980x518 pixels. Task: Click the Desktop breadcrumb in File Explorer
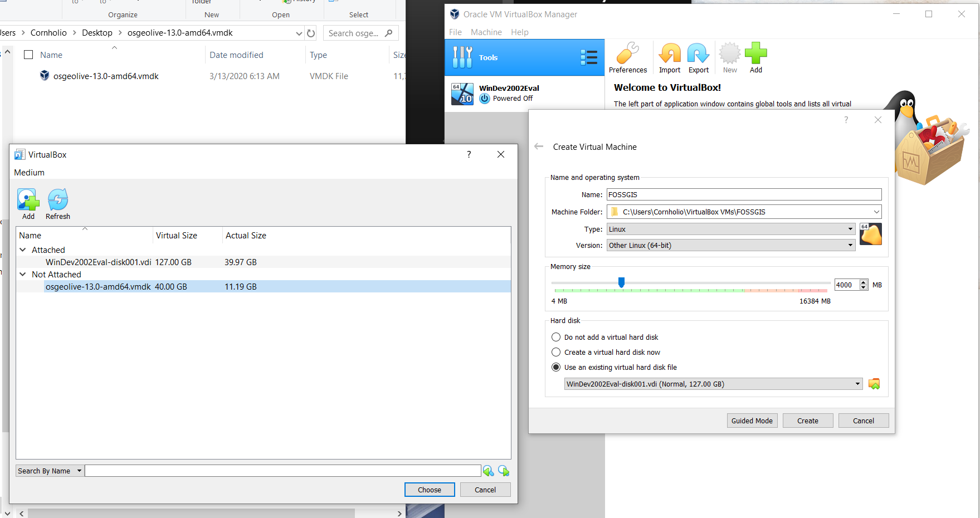(x=97, y=33)
